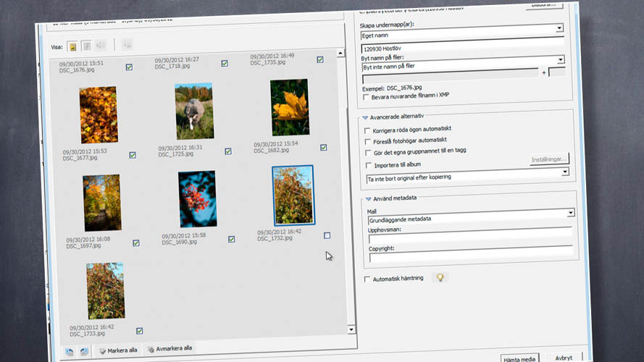This screenshot has height=362, width=644.
Task: Open the Ta inte bort original efter kopiering dropdown
Action: (x=565, y=172)
